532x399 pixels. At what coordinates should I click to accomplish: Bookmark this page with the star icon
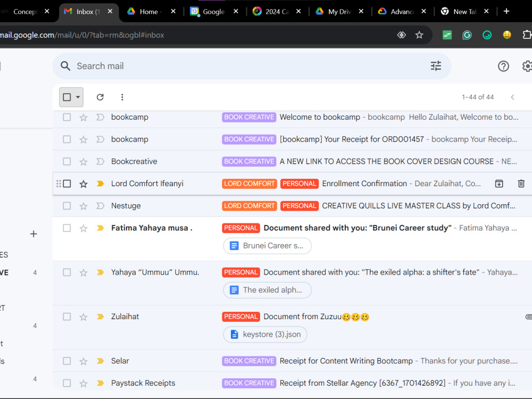click(419, 35)
